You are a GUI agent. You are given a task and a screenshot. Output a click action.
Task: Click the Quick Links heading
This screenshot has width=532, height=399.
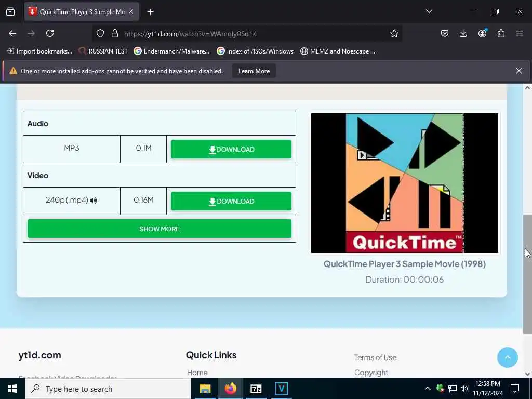[x=211, y=355]
